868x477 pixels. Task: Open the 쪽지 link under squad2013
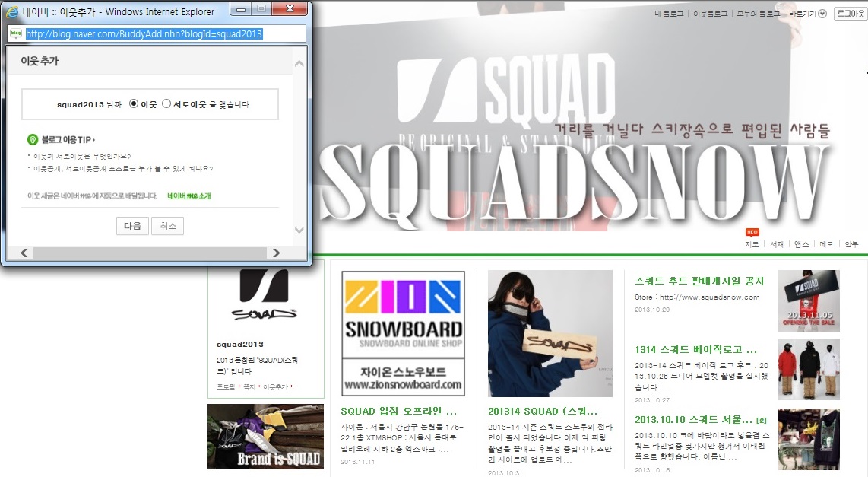pyautogui.click(x=249, y=386)
